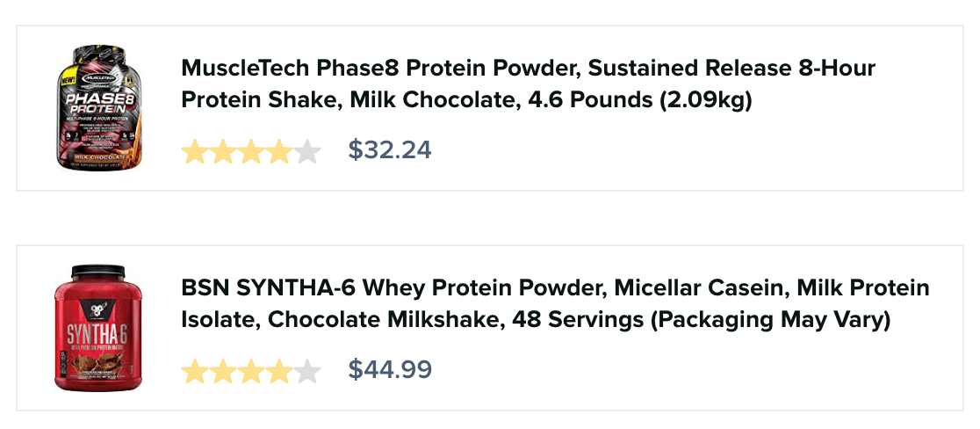Click the second star of BSN SYNTHA-6 rating
Viewport: 980px width, 429px height.
[222, 372]
